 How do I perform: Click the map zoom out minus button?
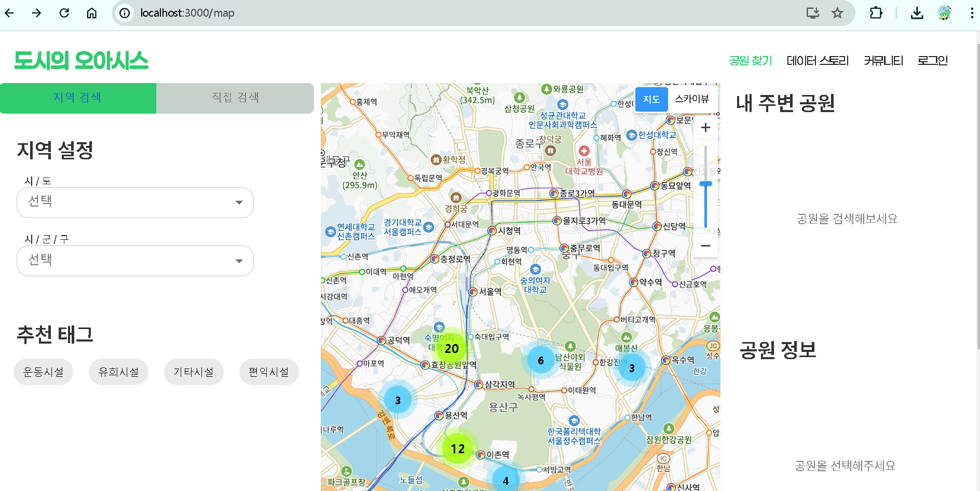[x=705, y=245]
